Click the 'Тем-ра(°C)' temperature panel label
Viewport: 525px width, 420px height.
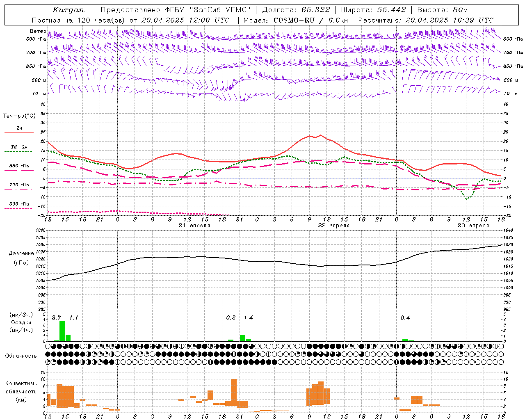coord(19,116)
